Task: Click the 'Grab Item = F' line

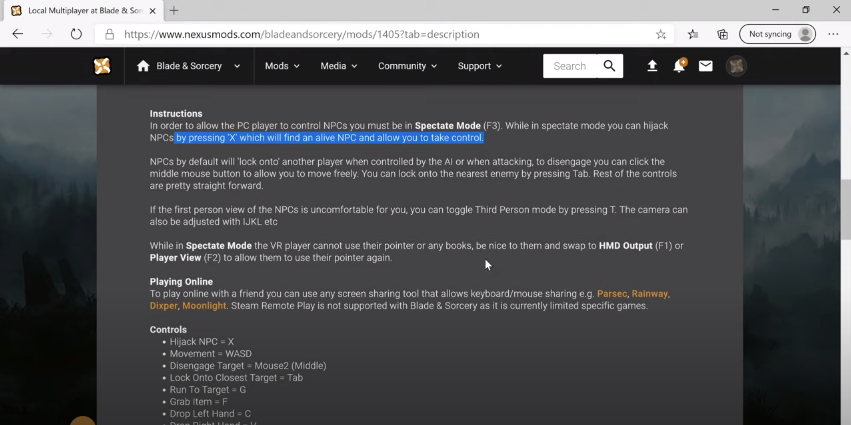Action: pyautogui.click(x=199, y=402)
